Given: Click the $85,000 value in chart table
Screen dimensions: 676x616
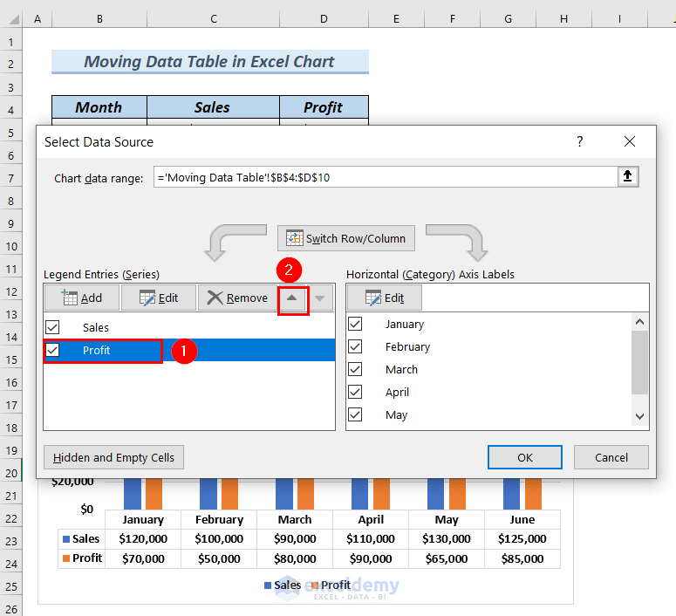Looking at the screenshot, I should [522, 558].
